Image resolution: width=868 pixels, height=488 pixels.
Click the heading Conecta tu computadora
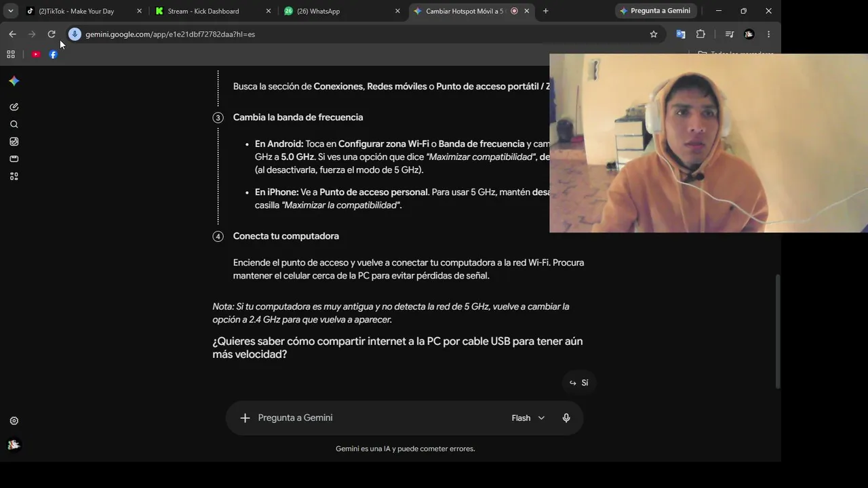[286, 236]
